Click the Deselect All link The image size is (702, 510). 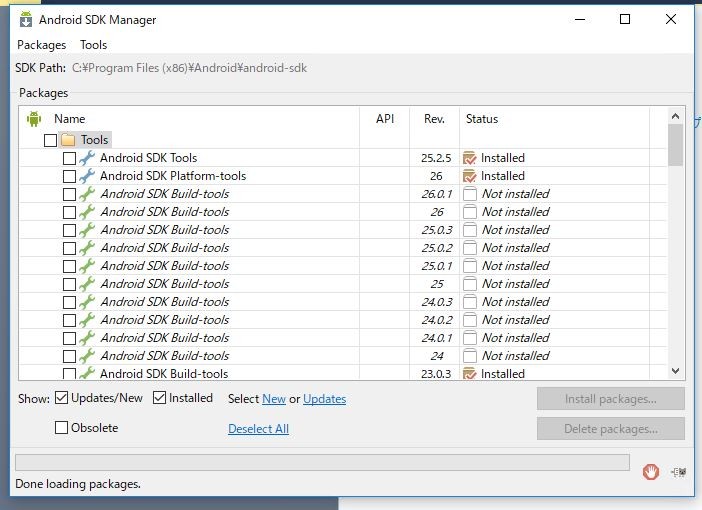click(x=258, y=429)
